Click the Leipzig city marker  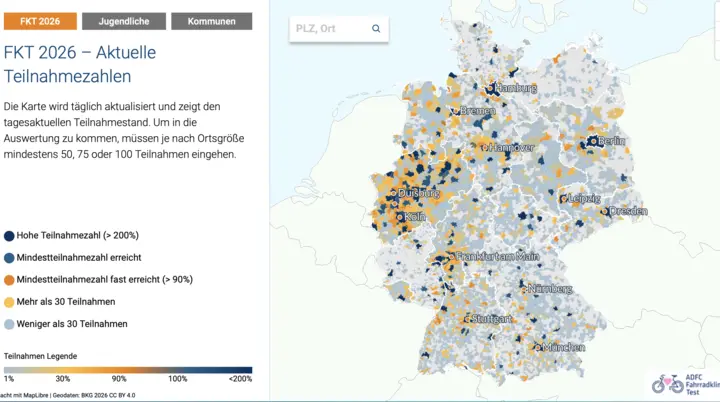564,199
